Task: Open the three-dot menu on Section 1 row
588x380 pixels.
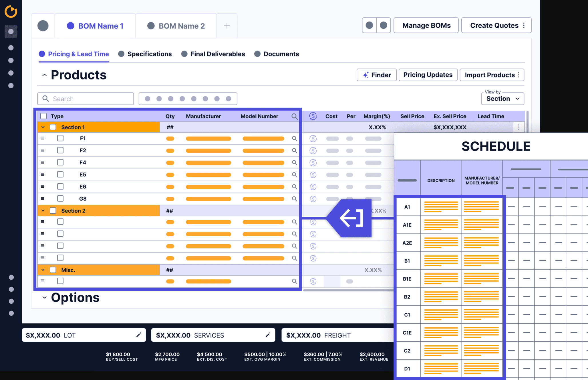Action: point(519,127)
